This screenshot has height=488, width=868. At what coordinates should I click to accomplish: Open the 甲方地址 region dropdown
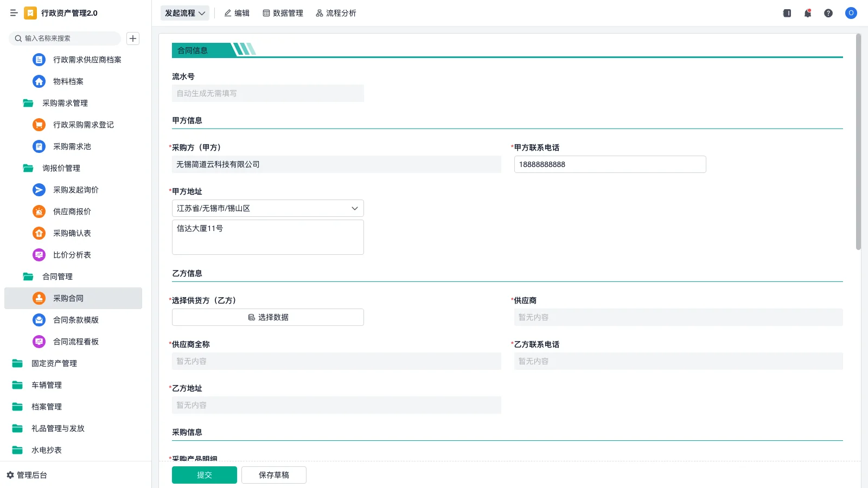[x=268, y=208]
